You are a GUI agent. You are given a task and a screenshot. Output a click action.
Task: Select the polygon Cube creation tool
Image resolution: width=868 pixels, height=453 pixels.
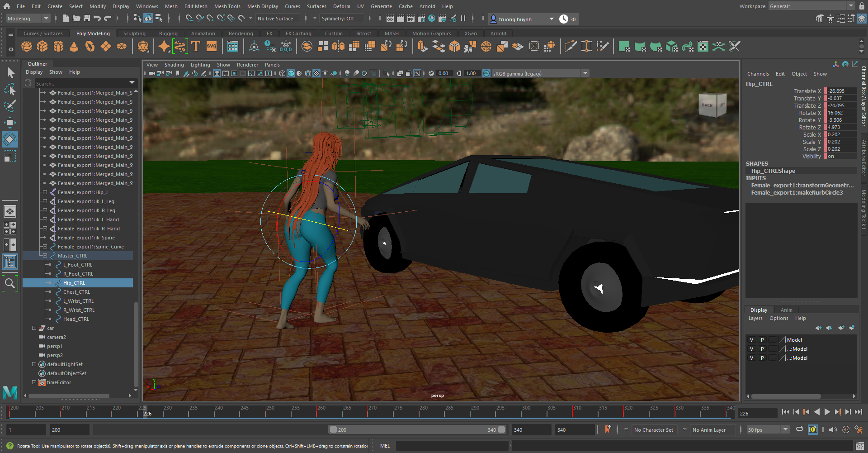[x=42, y=46]
